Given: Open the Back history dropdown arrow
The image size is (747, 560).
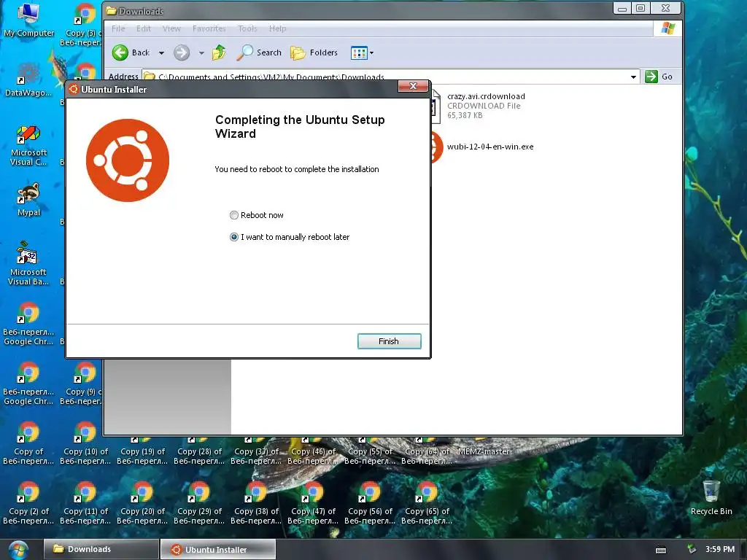Looking at the screenshot, I should (161, 52).
